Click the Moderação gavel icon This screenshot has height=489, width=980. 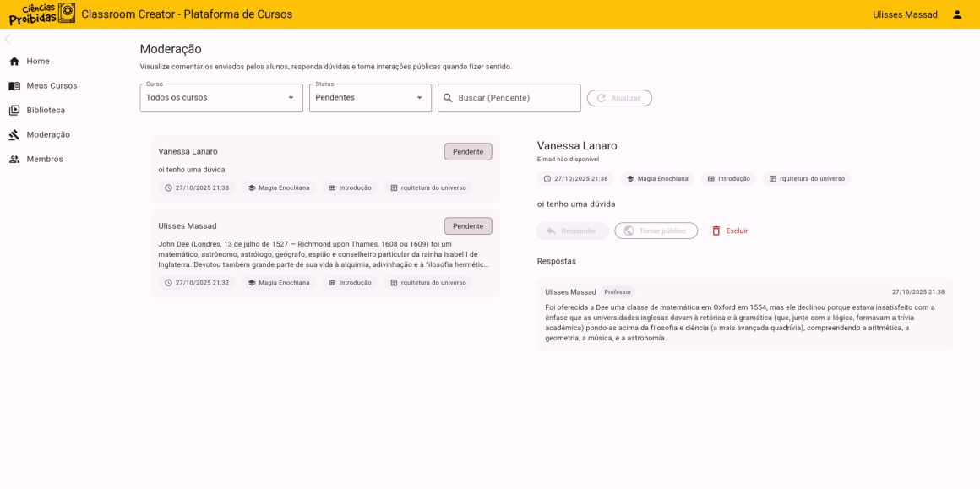click(14, 134)
